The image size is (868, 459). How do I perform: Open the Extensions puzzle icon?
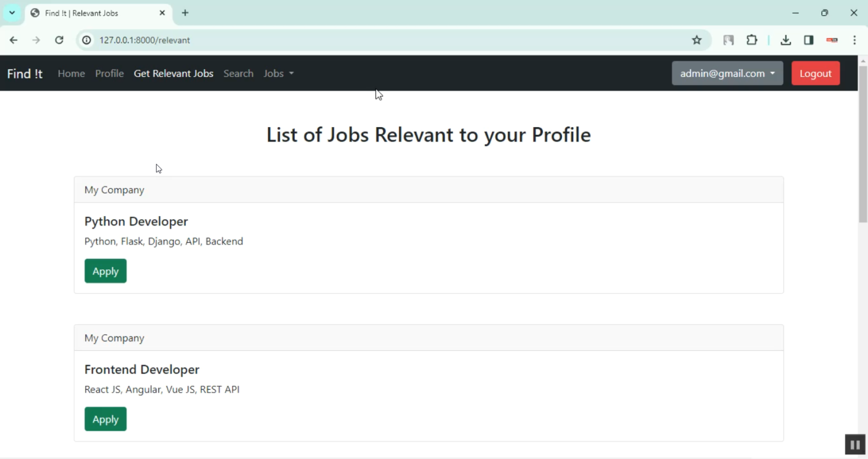pyautogui.click(x=752, y=40)
